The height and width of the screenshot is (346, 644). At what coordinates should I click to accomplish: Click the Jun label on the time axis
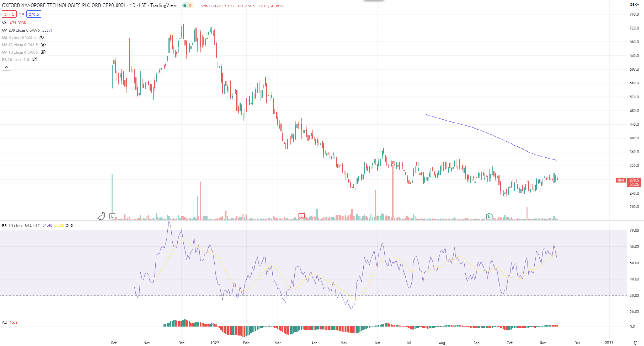[377, 343]
